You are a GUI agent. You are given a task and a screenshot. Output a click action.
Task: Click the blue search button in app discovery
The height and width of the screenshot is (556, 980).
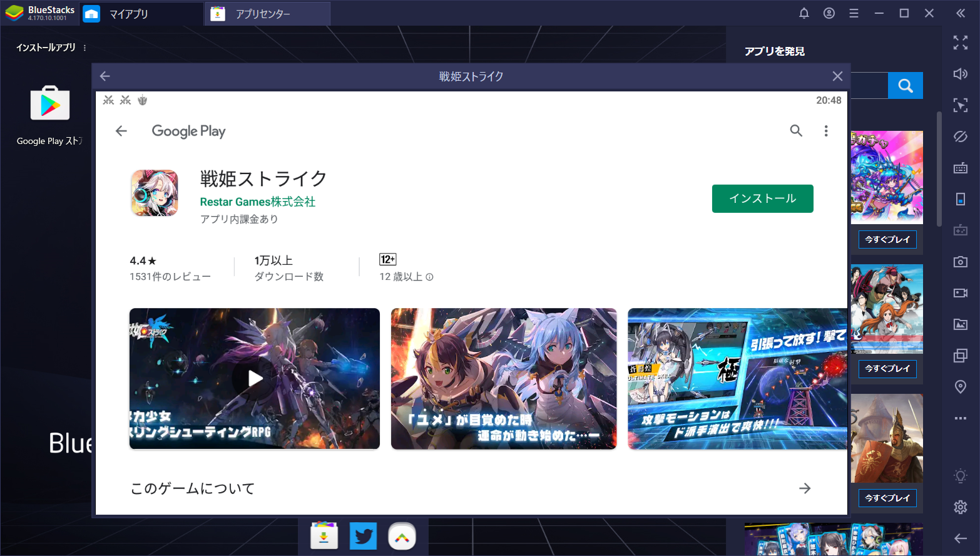coord(906,86)
